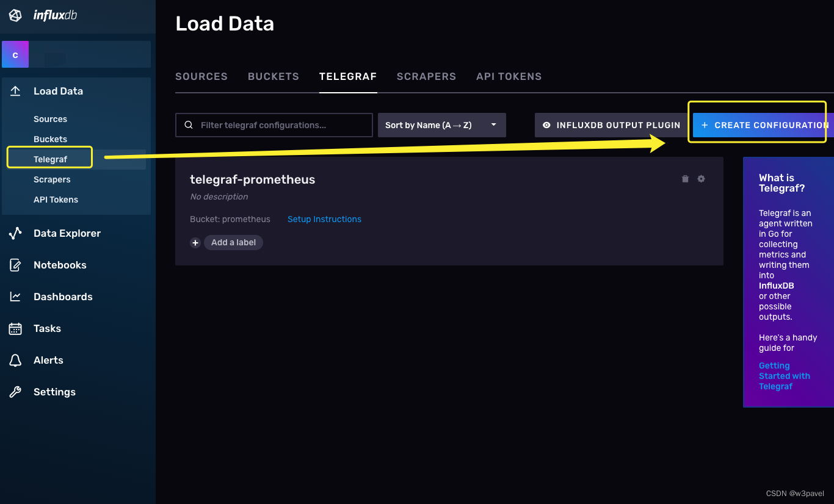The height and width of the screenshot is (504, 834).
Task: Click the eye icon on InfluxDB Output Plugin
Action: pos(546,124)
